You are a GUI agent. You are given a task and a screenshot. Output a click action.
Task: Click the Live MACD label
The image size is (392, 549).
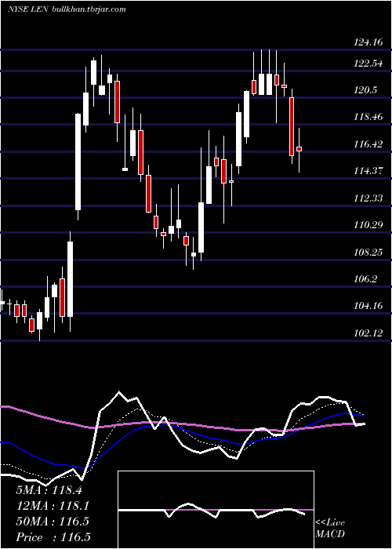(330, 529)
